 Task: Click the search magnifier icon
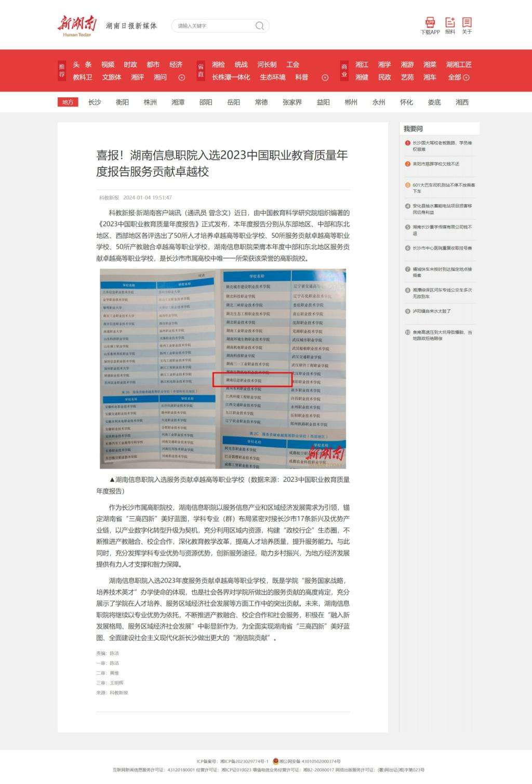point(259,26)
